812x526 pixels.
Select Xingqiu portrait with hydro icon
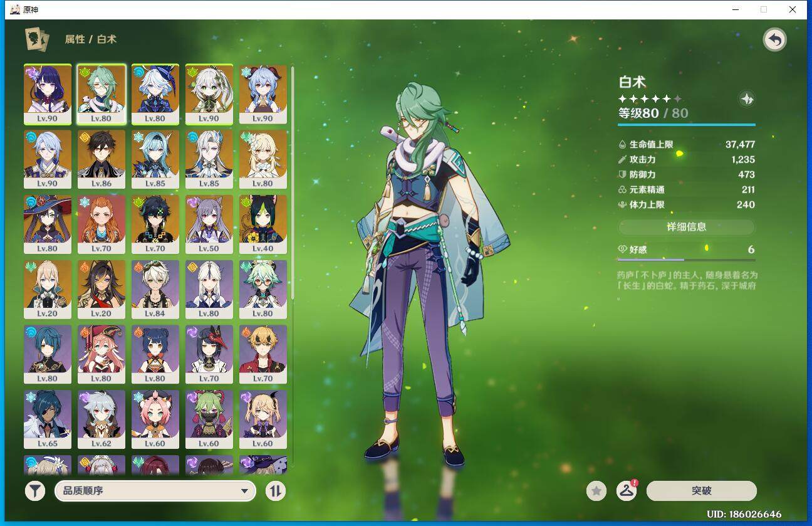pos(48,354)
